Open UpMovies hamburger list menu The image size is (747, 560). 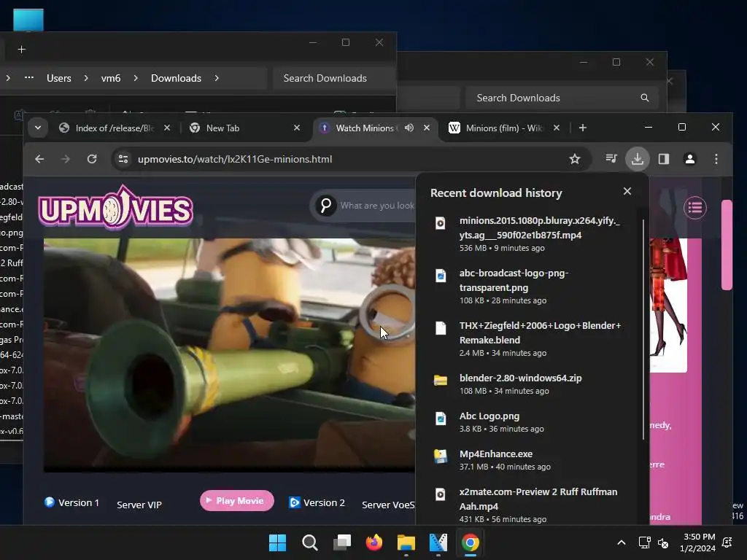[x=695, y=208]
